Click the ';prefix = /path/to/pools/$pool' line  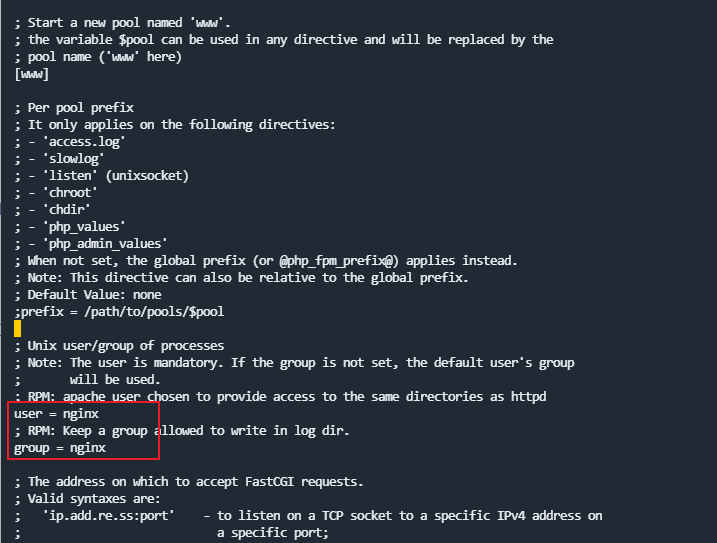click(119, 312)
